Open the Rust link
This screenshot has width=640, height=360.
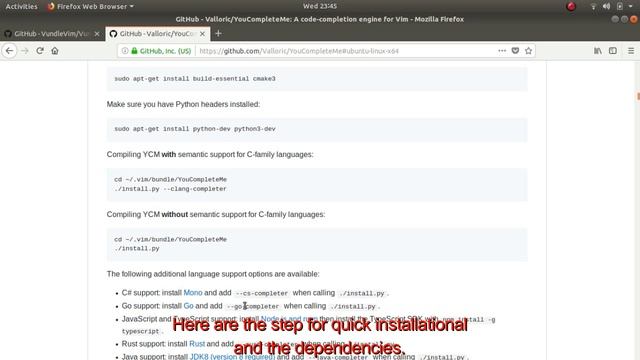(197, 344)
